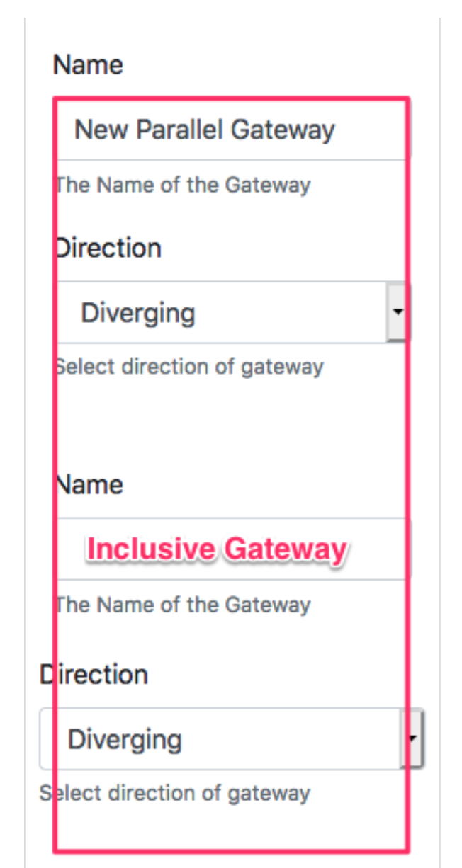Click the Inclusive Gateway name field
Screen dimensions: 462x868
213,549
